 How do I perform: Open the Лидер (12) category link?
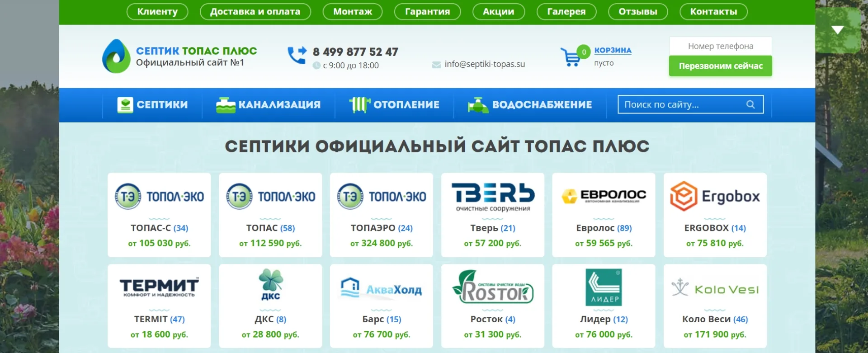click(604, 320)
